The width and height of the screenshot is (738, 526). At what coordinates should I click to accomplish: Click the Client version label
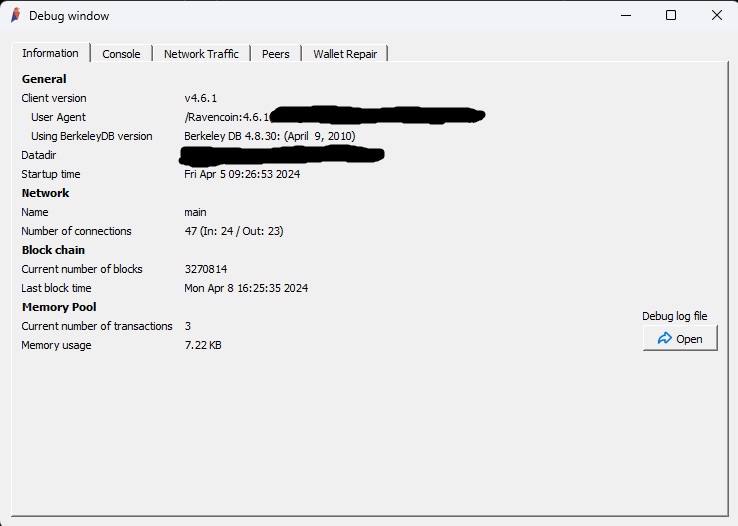point(54,98)
